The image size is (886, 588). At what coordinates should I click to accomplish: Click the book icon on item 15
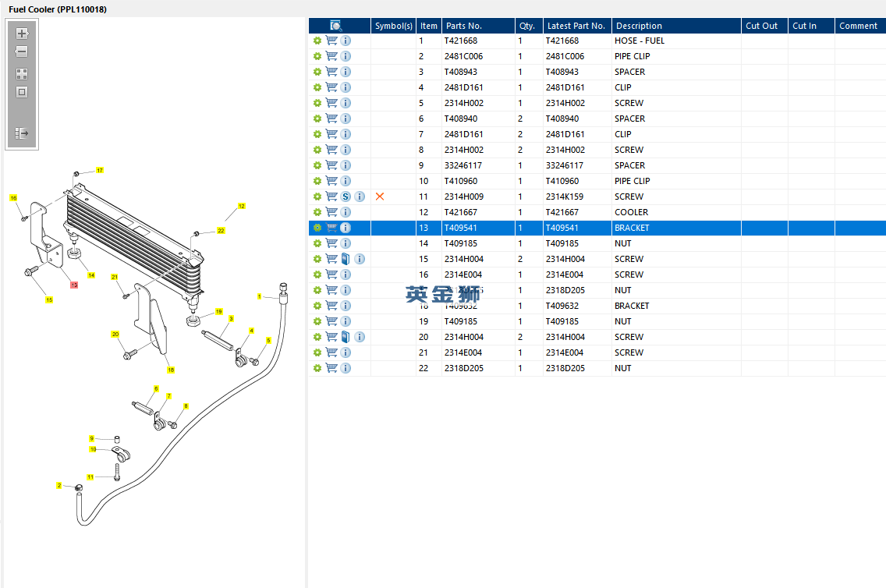point(346,259)
